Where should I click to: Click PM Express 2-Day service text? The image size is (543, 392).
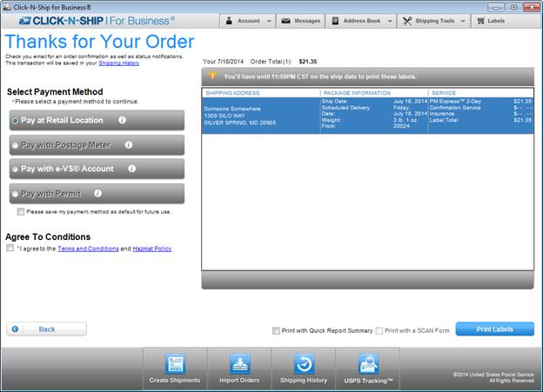pyautogui.click(x=455, y=102)
